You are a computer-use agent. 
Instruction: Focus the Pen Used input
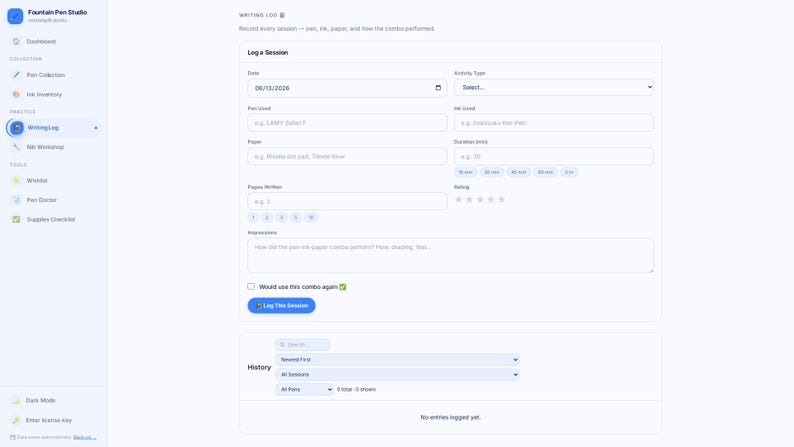point(347,123)
